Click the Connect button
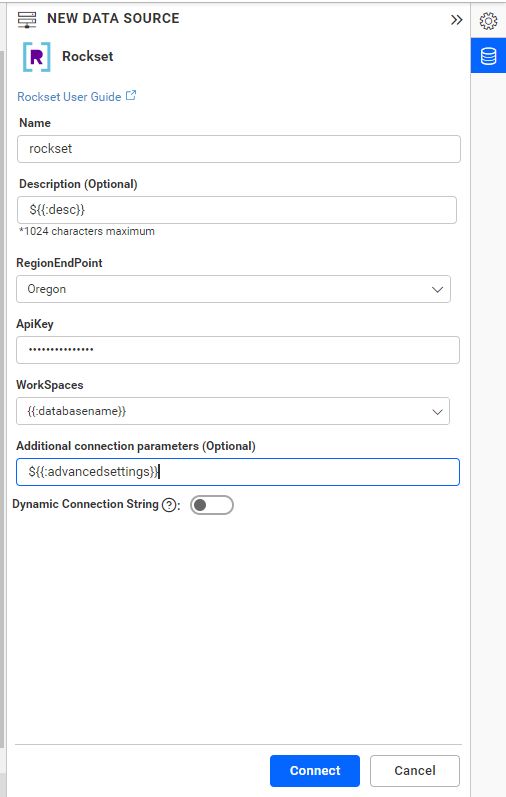The image size is (506, 797). (x=315, y=771)
